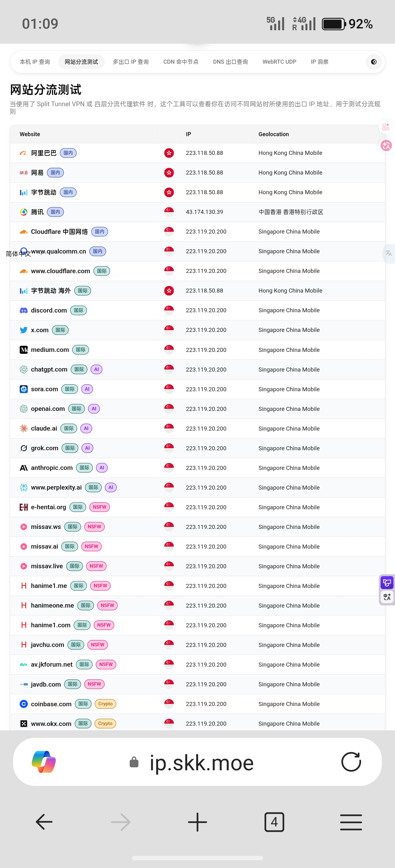Viewport: 395px width, 868px height.
Task: Click the discord.com logo icon
Action: pos(23,310)
